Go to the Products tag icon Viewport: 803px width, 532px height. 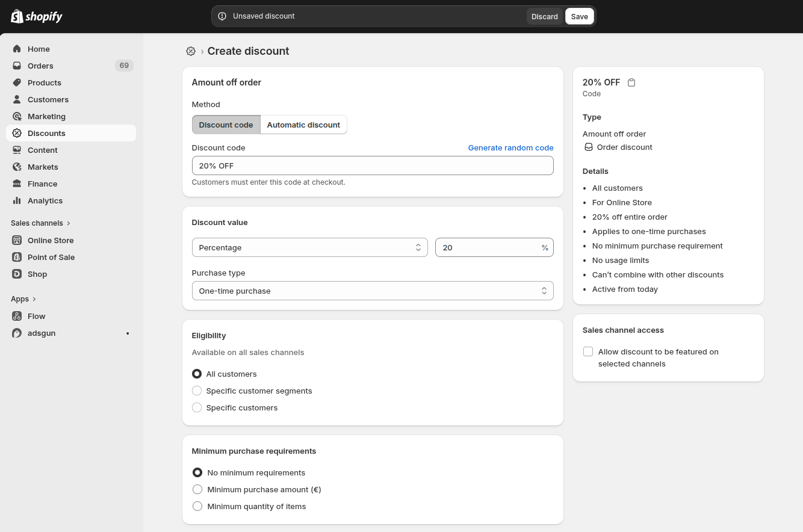pos(17,82)
